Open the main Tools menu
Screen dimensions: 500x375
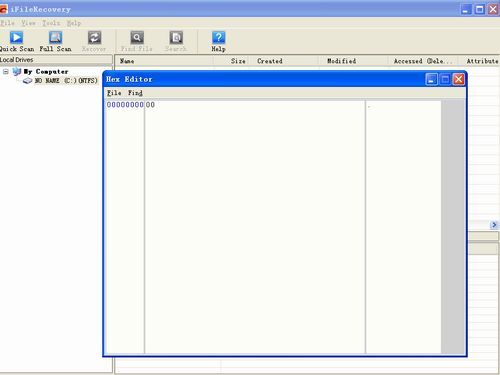coord(51,23)
